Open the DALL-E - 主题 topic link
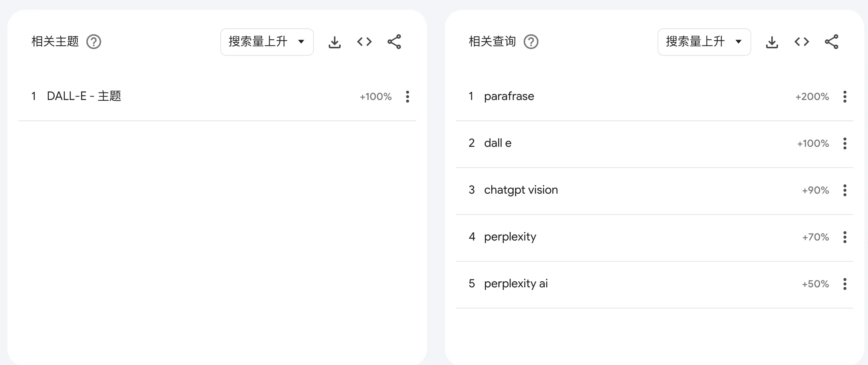The width and height of the screenshot is (868, 365). click(x=84, y=96)
